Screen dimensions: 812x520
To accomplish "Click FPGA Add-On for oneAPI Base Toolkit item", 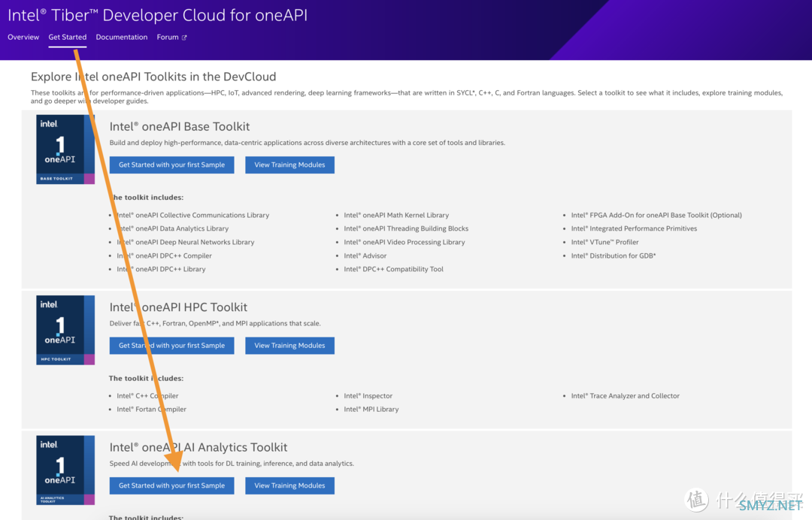I will pos(656,215).
